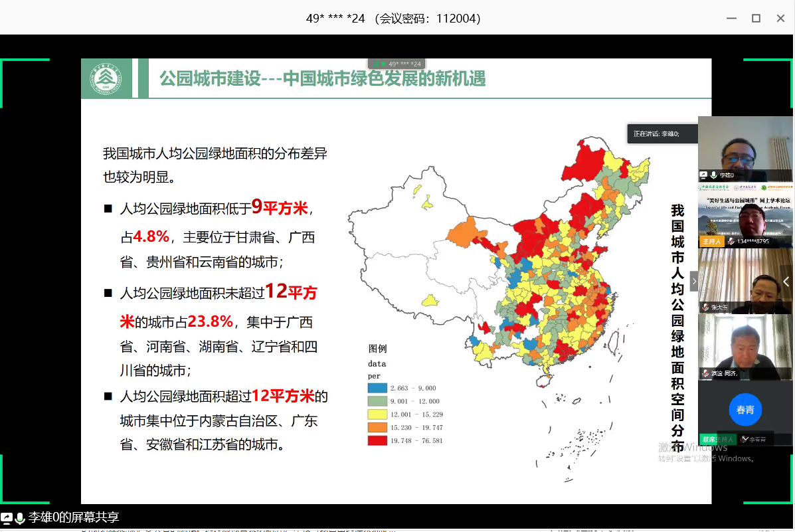Click the 主持人 host badge

tap(709, 241)
